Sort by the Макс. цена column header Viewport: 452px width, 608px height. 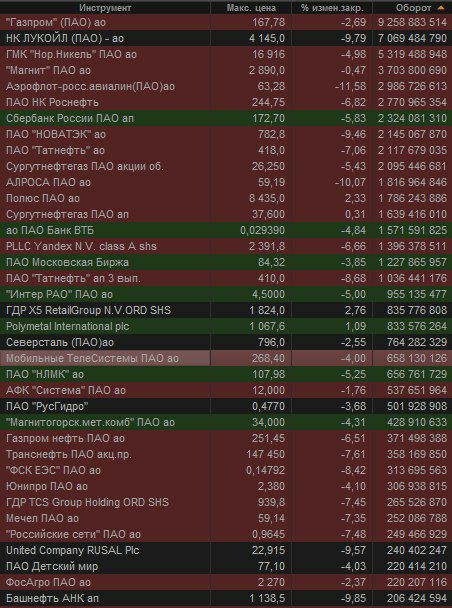point(251,7)
